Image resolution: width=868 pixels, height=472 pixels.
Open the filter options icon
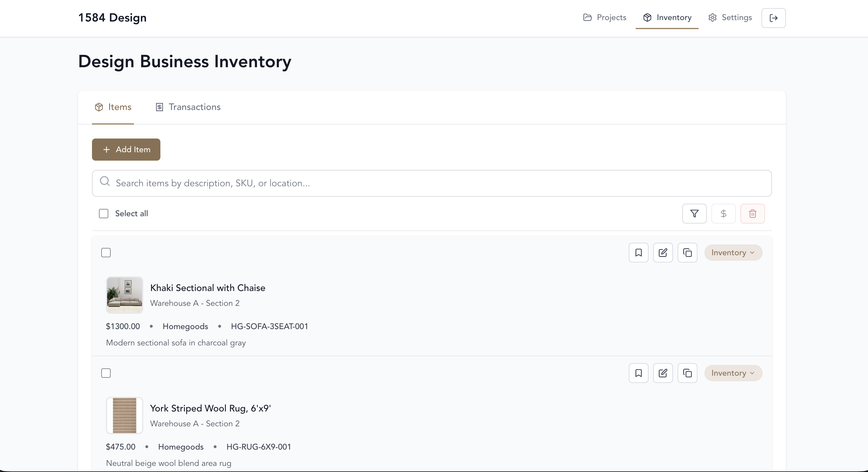point(694,213)
